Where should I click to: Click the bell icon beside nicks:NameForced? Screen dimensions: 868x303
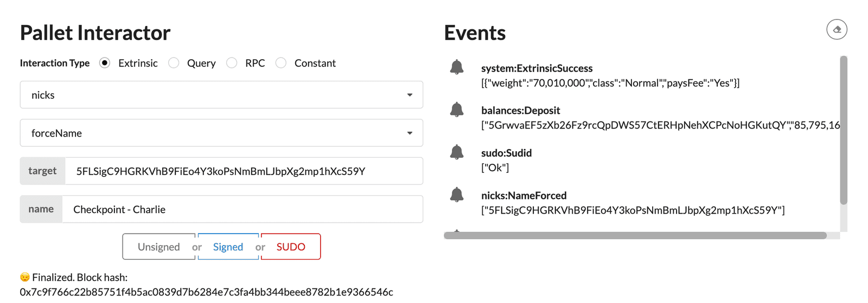pos(457,194)
